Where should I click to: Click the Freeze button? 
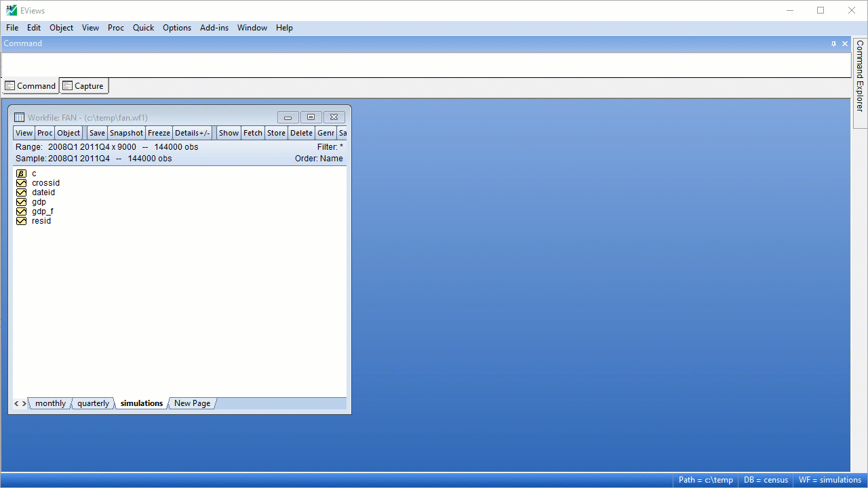[159, 133]
